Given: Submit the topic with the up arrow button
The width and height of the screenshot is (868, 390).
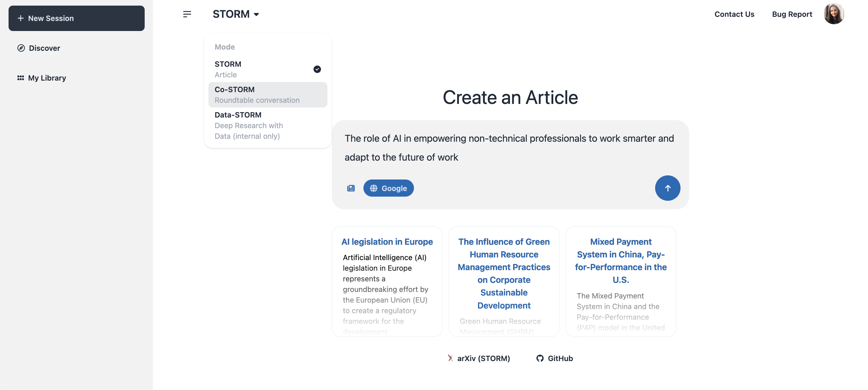Looking at the screenshot, I should (x=667, y=188).
